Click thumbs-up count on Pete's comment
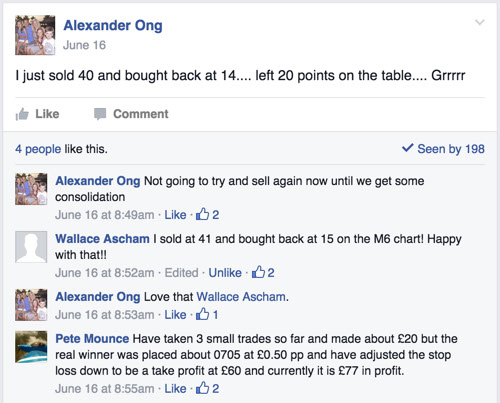 tap(207, 388)
